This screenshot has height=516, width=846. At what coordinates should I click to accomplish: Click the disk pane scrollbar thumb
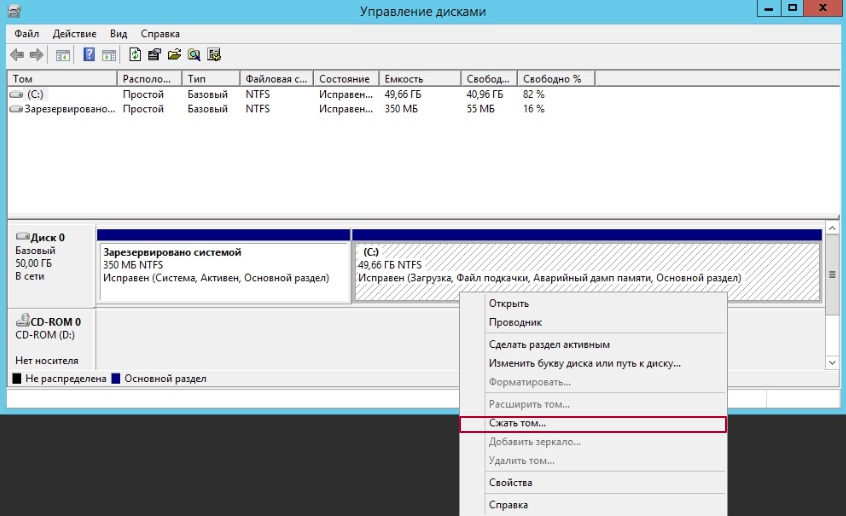coord(832,275)
